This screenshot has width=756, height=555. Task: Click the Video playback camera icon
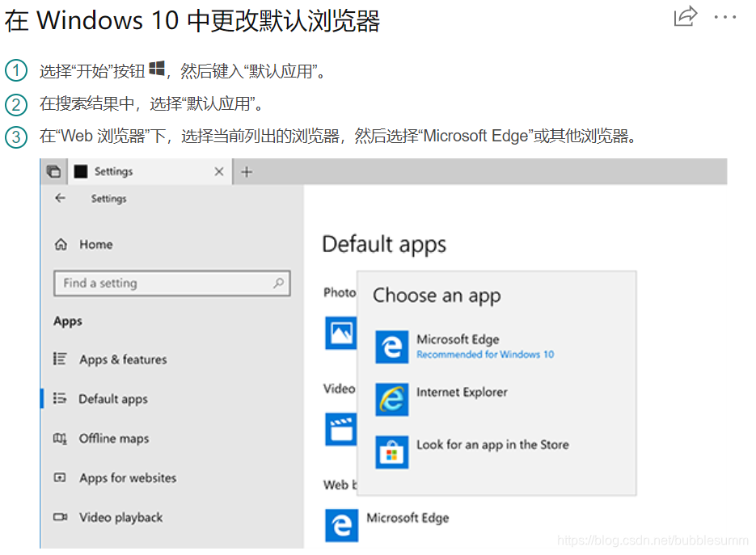(61, 517)
